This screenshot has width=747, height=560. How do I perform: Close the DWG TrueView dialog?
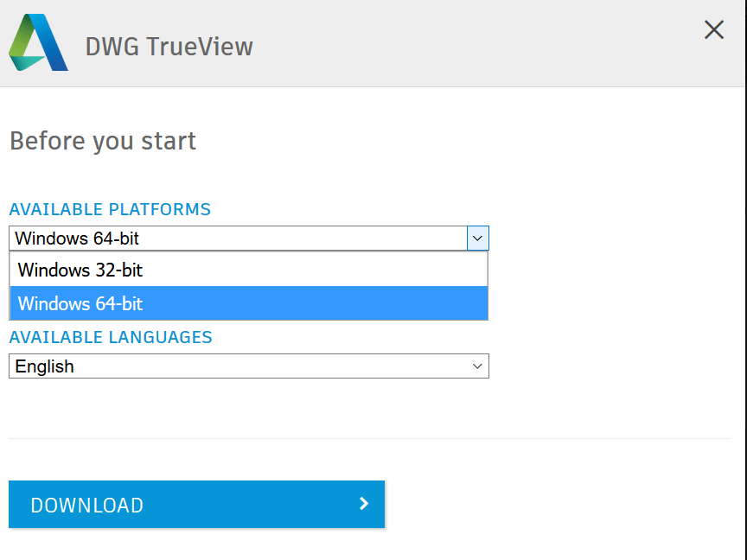(714, 30)
